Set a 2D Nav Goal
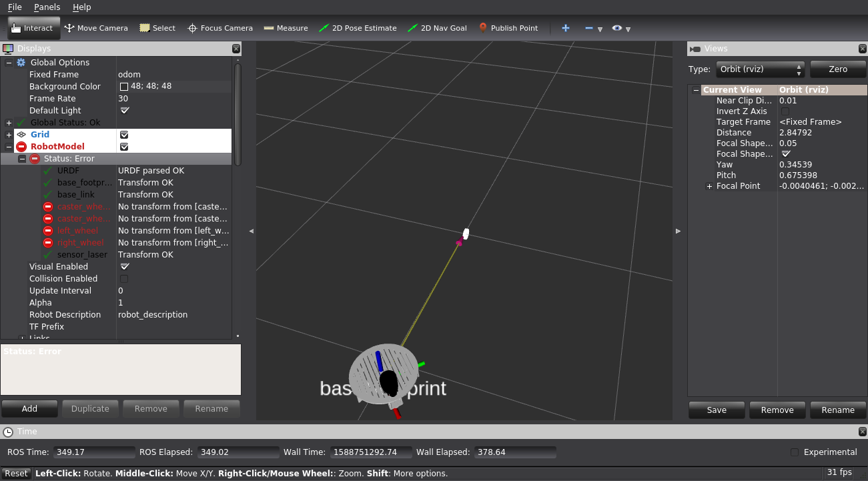Viewport: 868px width, 481px height. pos(438,28)
